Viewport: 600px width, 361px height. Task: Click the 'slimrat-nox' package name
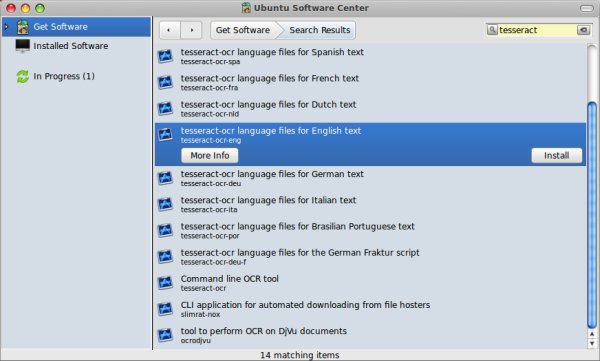(x=201, y=314)
